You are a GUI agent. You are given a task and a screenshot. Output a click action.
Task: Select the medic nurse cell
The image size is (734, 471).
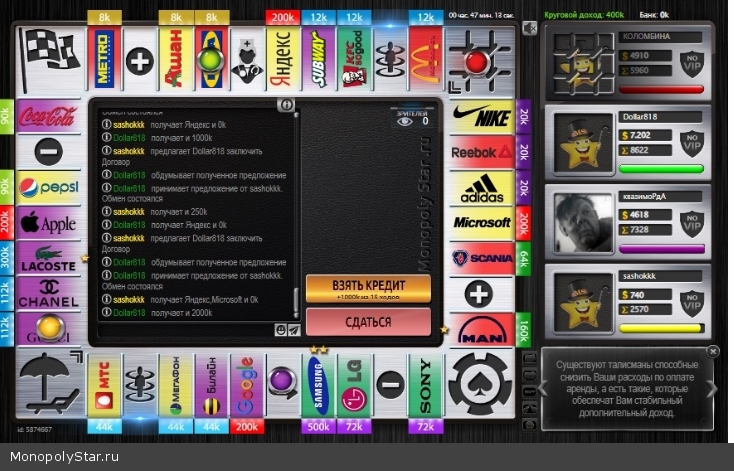[247, 59]
